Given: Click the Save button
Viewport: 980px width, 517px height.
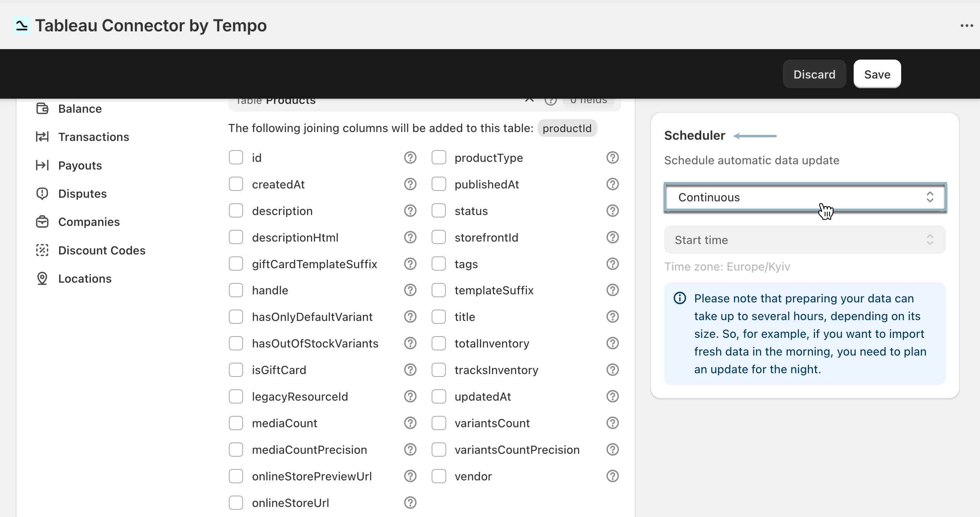Looking at the screenshot, I should [877, 74].
